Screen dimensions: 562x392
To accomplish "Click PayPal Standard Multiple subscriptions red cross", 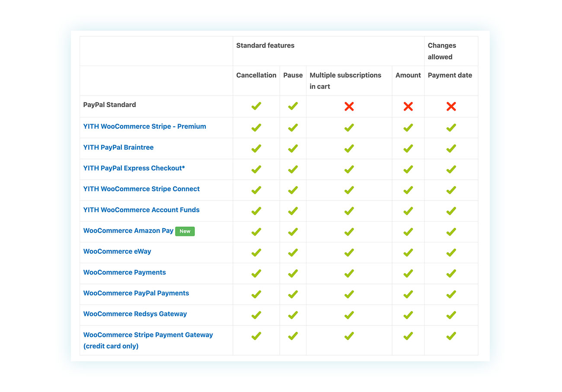I will coord(349,106).
